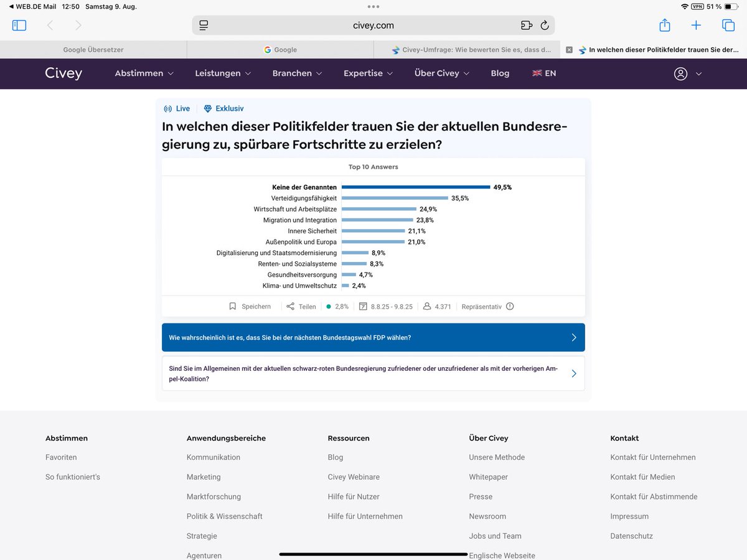
Task: Return to WEB.DE Mail app in the status bar
Action: point(32,6)
